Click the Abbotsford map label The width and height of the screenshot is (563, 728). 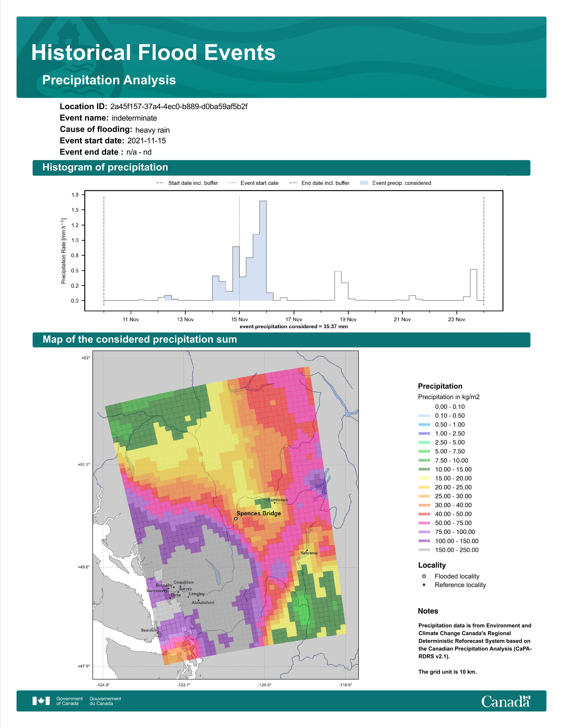click(203, 603)
